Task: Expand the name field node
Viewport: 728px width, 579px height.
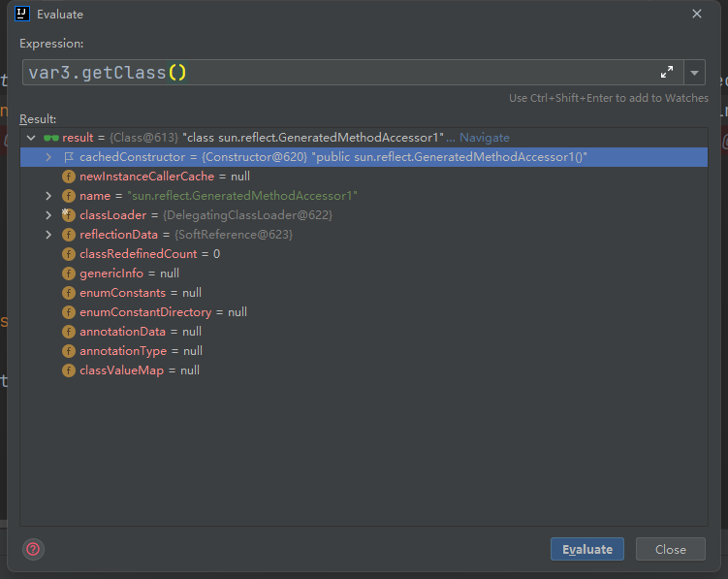Action: 48,196
